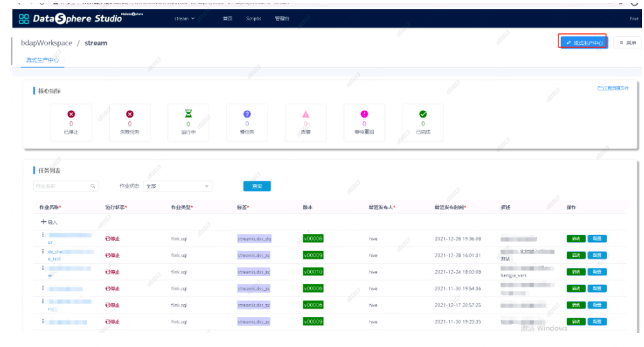The image size is (644, 347).
Task: Click the plus 导入 import icon
Action: [x=43, y=222]
